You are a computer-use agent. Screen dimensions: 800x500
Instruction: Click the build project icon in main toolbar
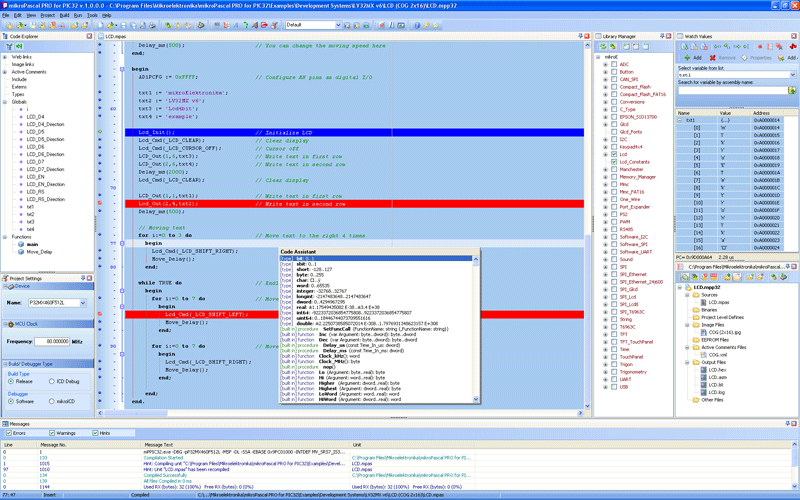point(168,25)
